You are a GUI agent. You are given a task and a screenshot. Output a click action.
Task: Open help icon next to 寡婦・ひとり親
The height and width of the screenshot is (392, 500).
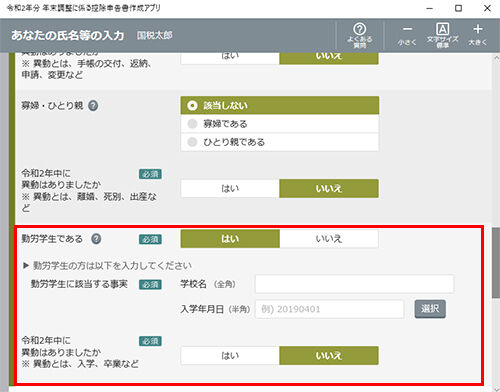[93, 106]
